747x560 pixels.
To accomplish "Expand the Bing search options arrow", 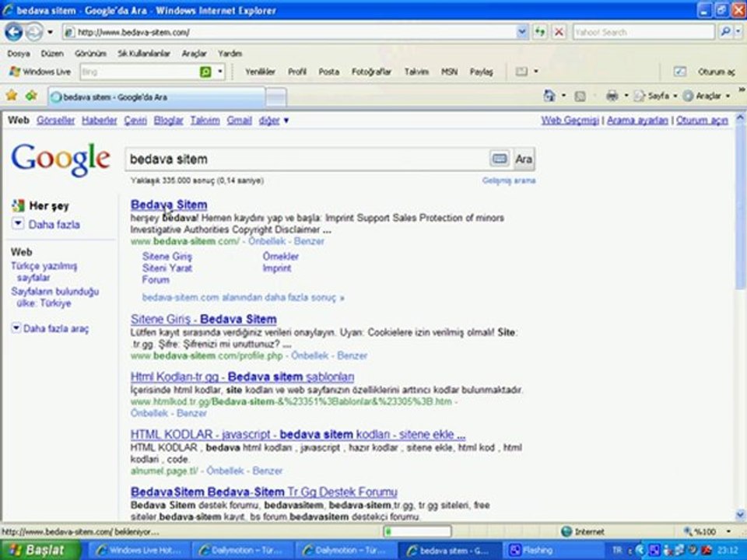I will pyautogui.click(x=220, y=72).
